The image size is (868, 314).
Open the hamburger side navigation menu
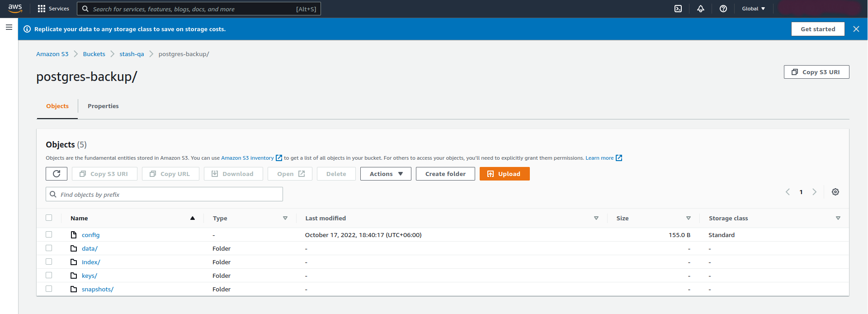coord(9,27)
